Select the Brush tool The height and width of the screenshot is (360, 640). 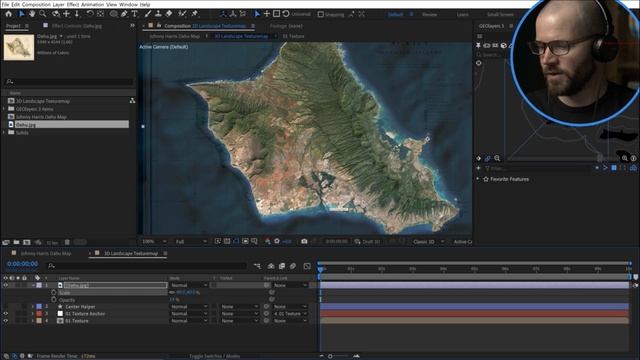[148, 14]
